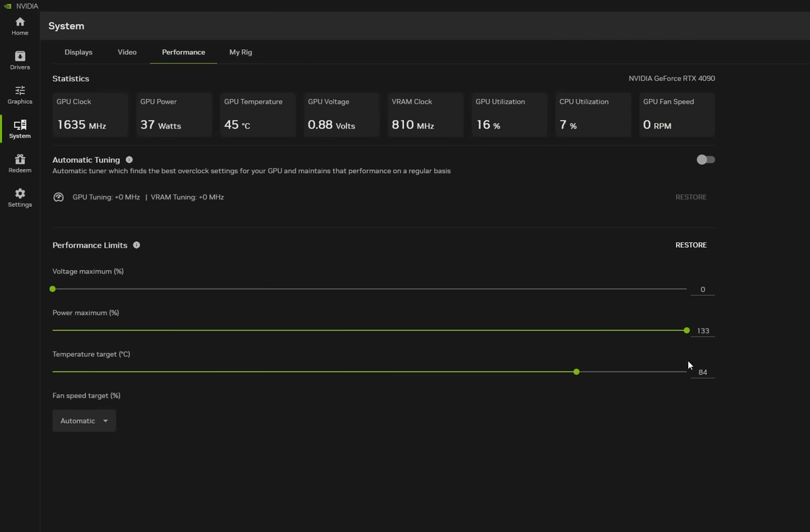Open the Redeem gift icon
This screenshot has width=810, height=532.
pyautogui.click(x=20, y=163)
